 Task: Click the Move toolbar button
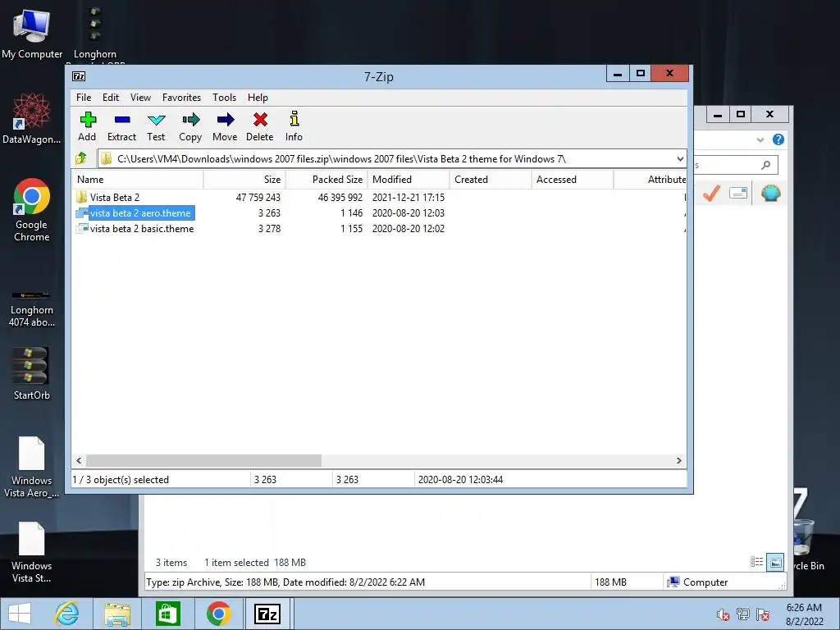coord(225,127)
